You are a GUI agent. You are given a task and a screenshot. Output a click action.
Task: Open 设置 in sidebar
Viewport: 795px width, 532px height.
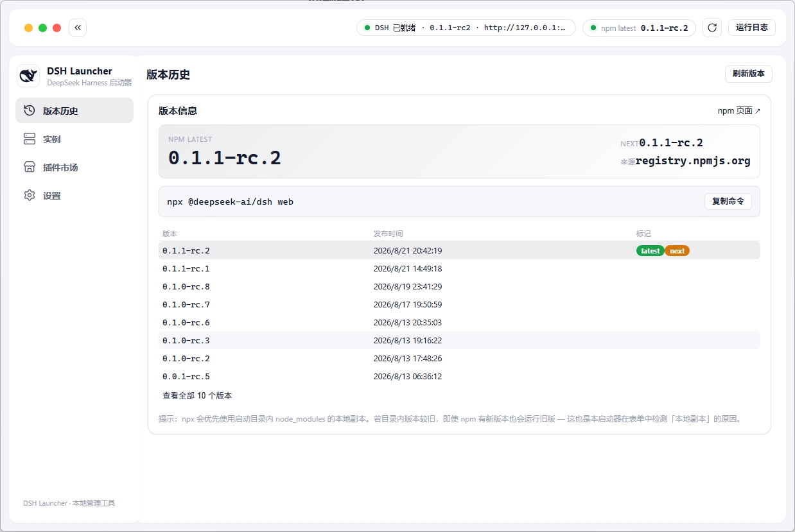pyautogui.click(x=74, y=195)
